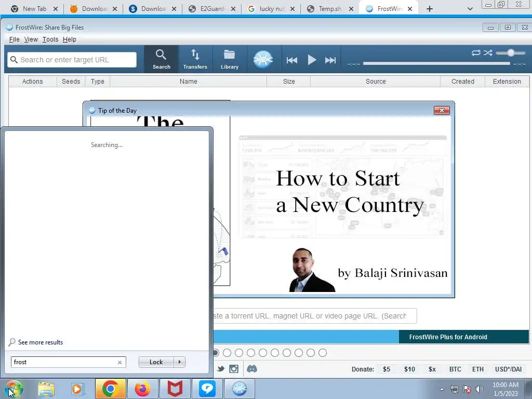Select the last slide radio button
The image size is (532, 399).
coord(322,353)
